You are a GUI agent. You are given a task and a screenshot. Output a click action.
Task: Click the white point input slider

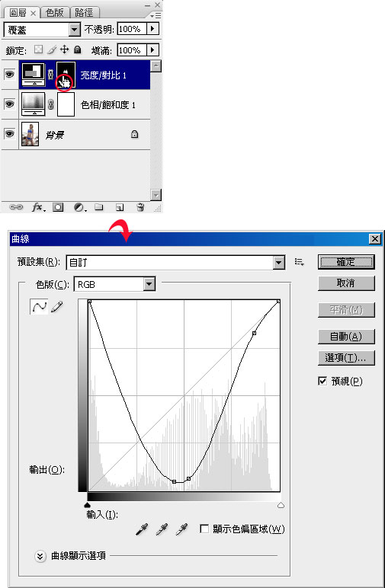point(281,505)
